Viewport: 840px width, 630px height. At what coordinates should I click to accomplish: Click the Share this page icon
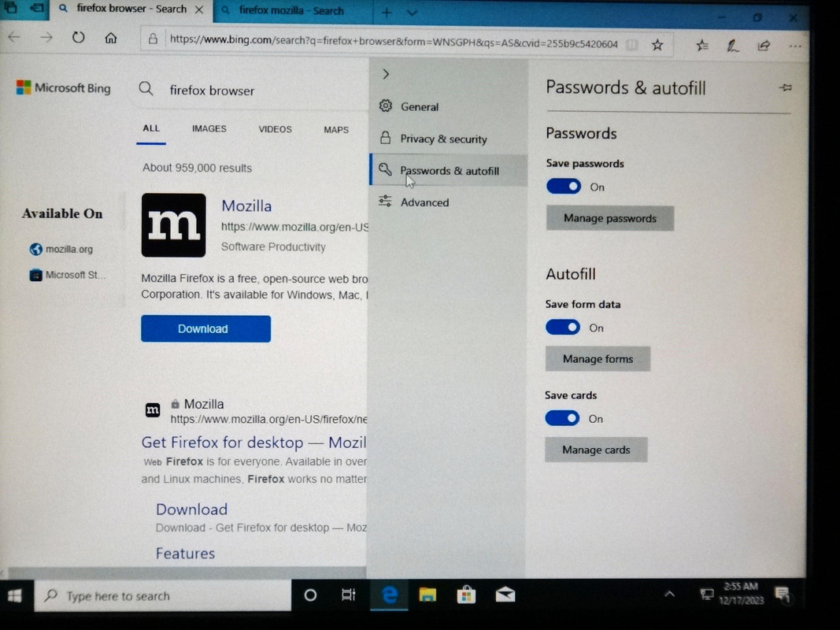[764, 46]
